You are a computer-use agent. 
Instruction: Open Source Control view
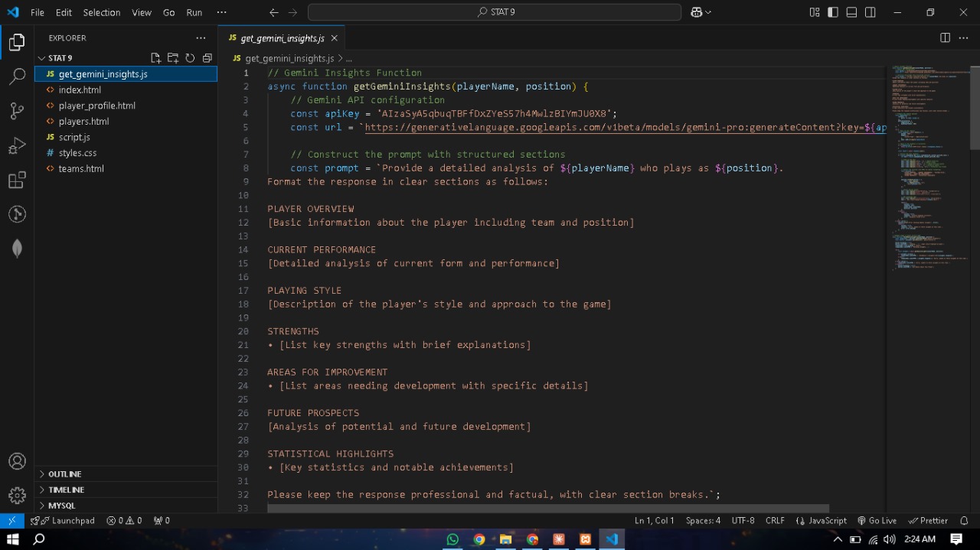coord(17,111)
